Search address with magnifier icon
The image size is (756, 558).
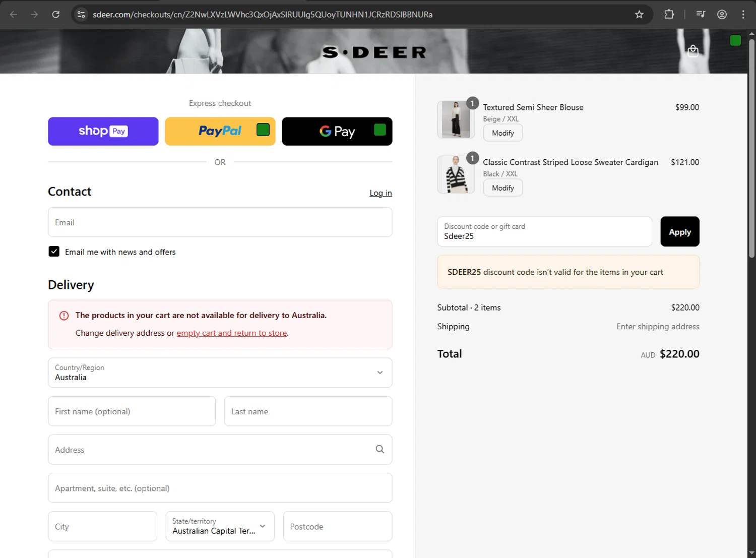(380, 449)
